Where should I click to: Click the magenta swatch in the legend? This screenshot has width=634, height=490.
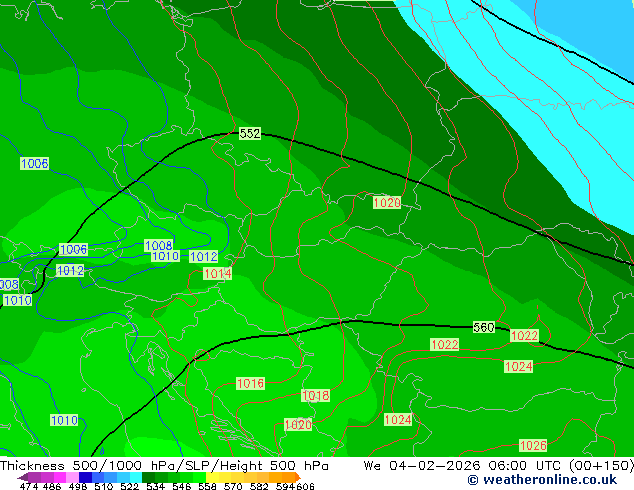(x=60, y=477)
